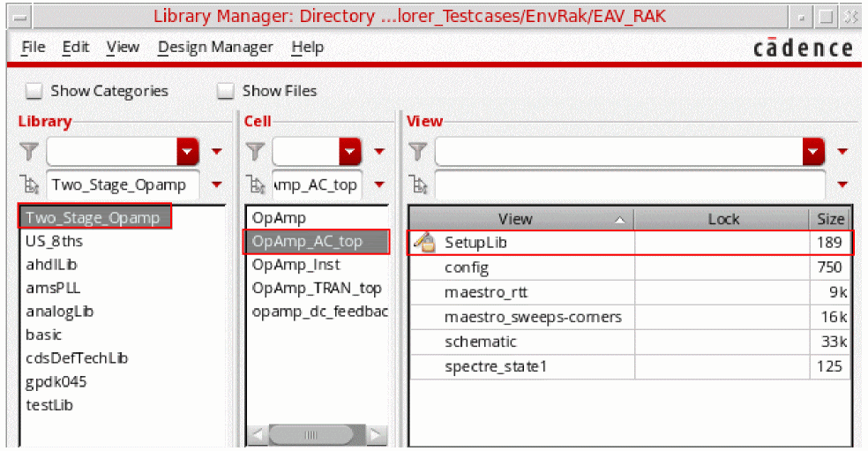Click the Cell list horizontal scrollbar thumb
This screenshot has height=451, width=868.
[311, 435]
